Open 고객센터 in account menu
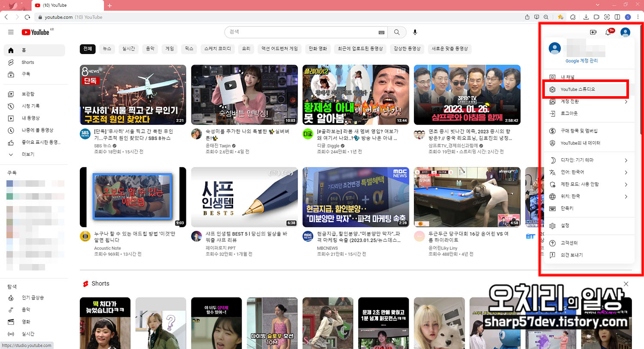Image resolution: width=644 pixels, height=349 pixels. [x=589, y=243]
